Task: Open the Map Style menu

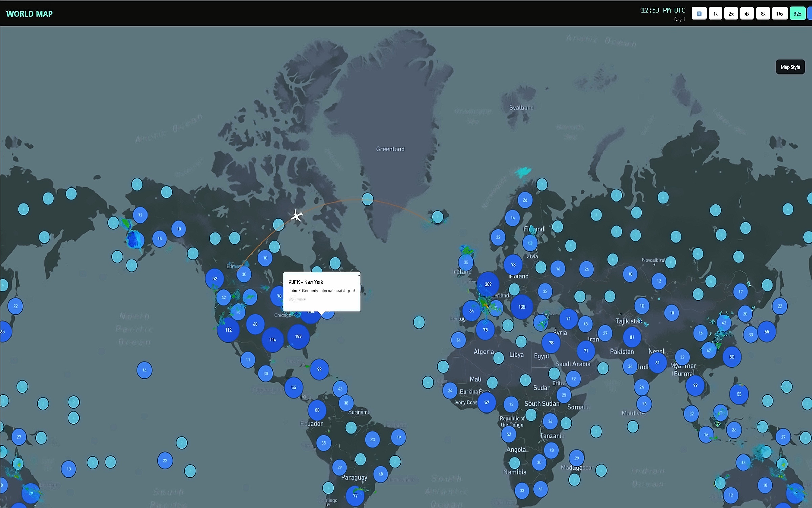Action: point(790,67)
